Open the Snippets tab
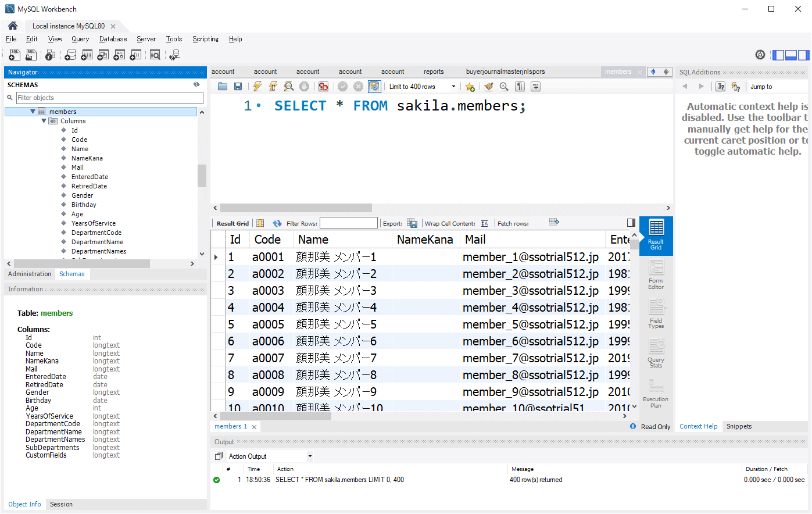The height and width of the screenshot is (514, 812). (x=739, y=426)
